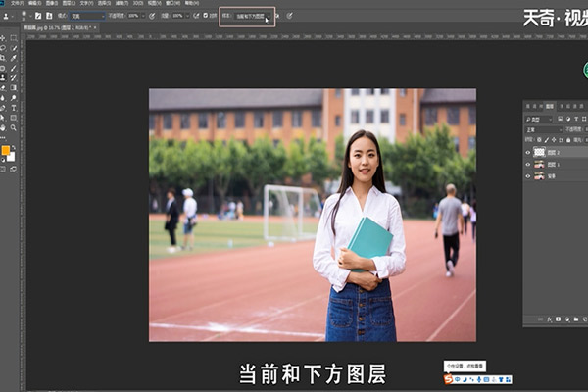Hide the background layer visibility eye

pos(528,176)
